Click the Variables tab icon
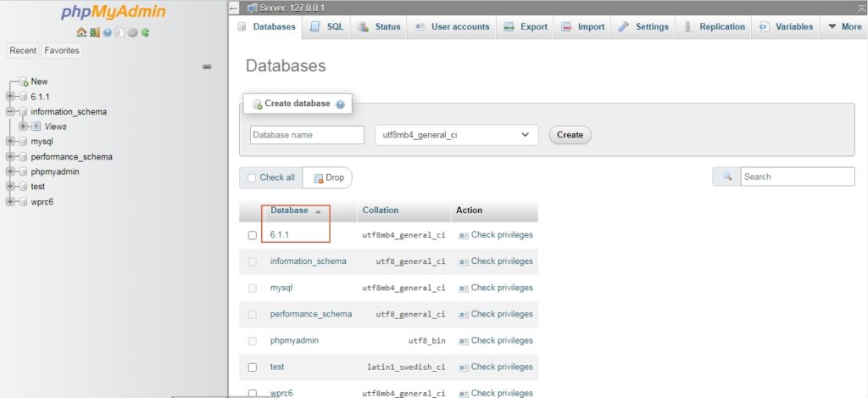Screen dimensions: 868x398 pos(765,26)
